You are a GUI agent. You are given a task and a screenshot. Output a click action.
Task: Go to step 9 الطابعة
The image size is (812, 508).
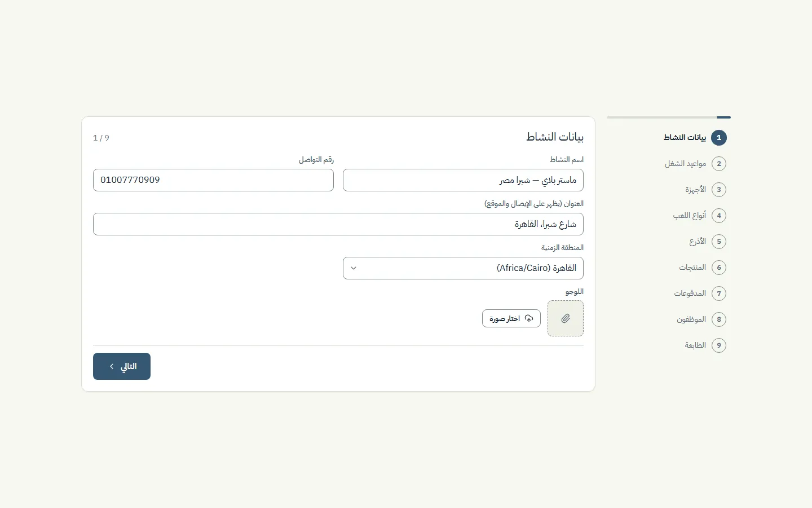click(705, 345)
